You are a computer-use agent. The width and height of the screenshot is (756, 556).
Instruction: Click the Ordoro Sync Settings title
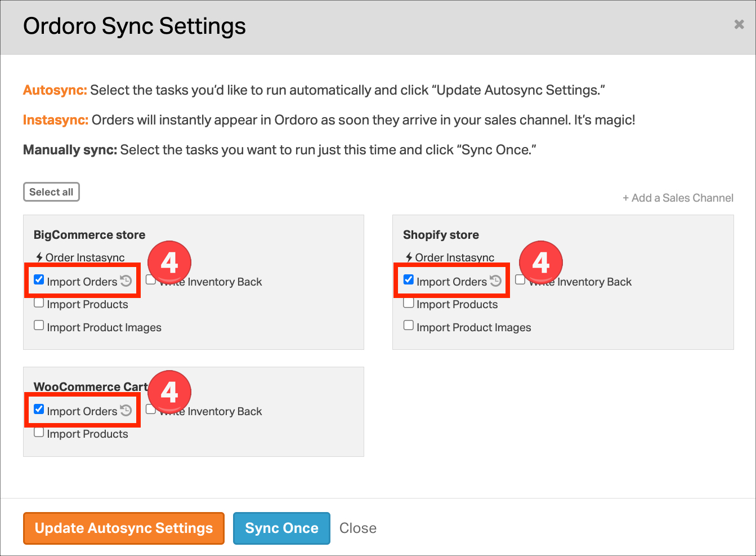click(x=135, y=26)
